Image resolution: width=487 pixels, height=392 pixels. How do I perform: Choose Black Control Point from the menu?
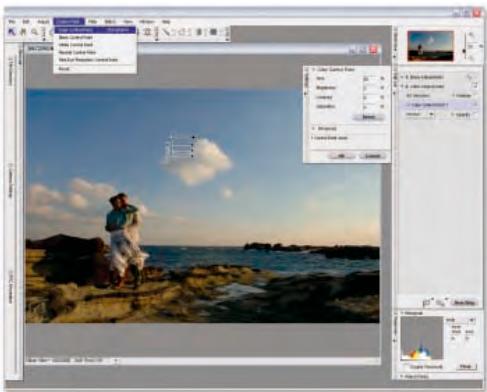pyautogui.click(x=95, y=37)
